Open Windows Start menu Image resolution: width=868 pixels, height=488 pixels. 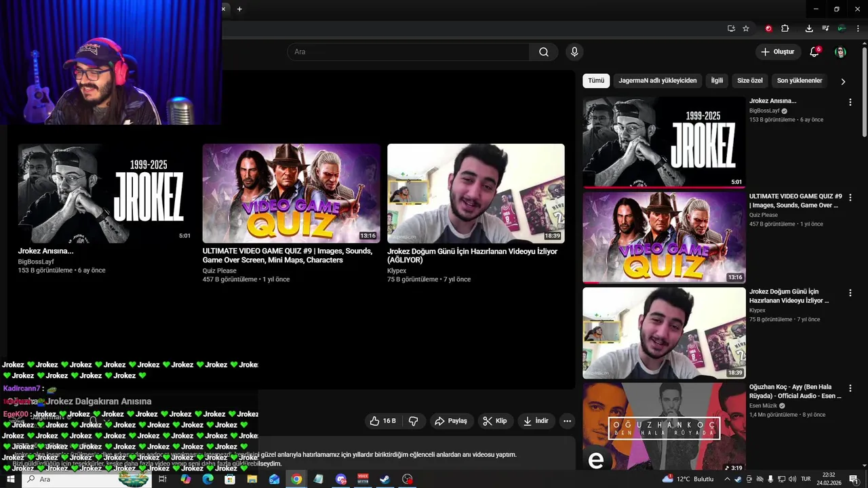[x=11, y=479]
